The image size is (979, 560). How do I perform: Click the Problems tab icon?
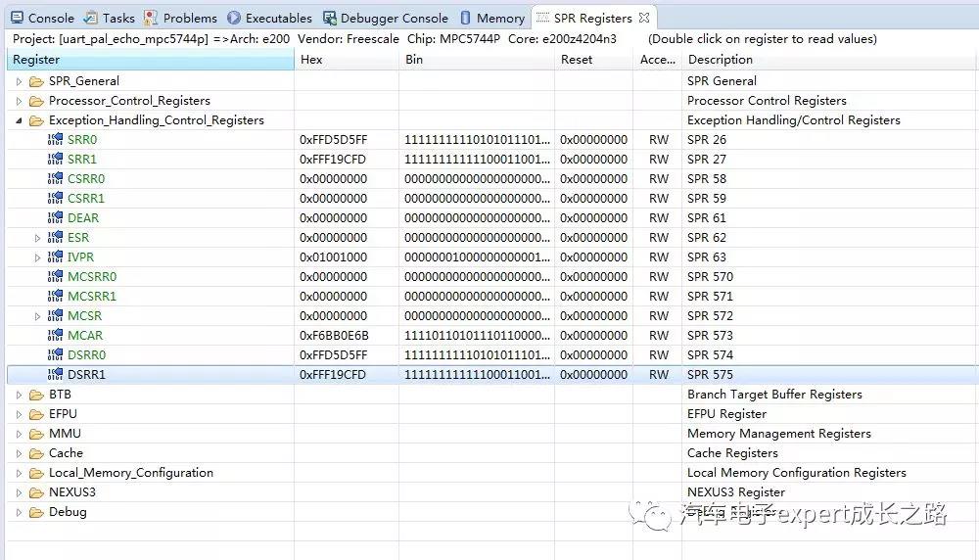tap(151, 18)
